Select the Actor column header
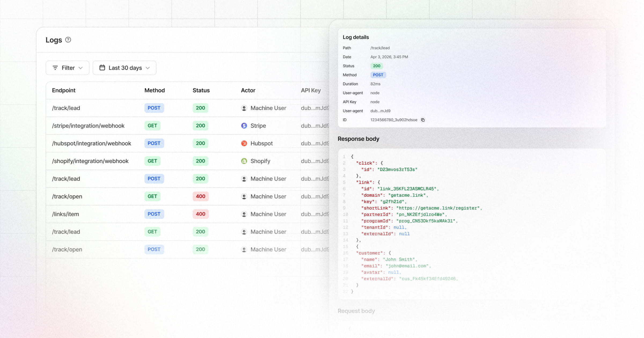Image resolution: width=644 pixels, height=338 pixels. [248, 90]
